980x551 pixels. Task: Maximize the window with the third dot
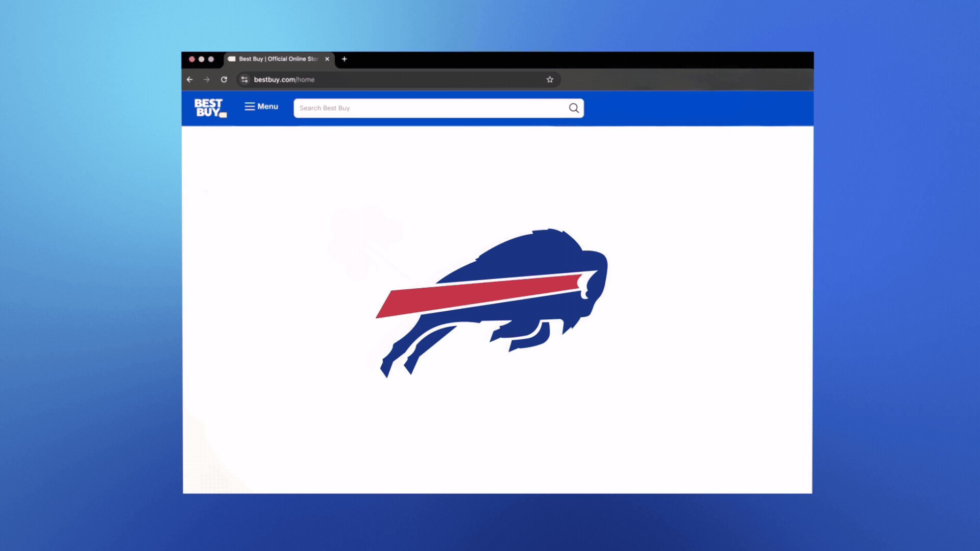click(x=211, y=59)
